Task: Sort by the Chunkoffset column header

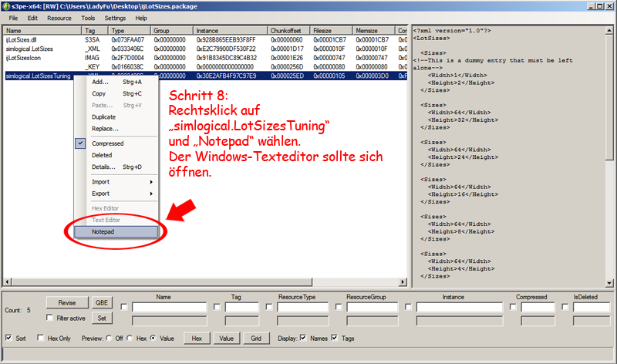Action: (288, 31)
